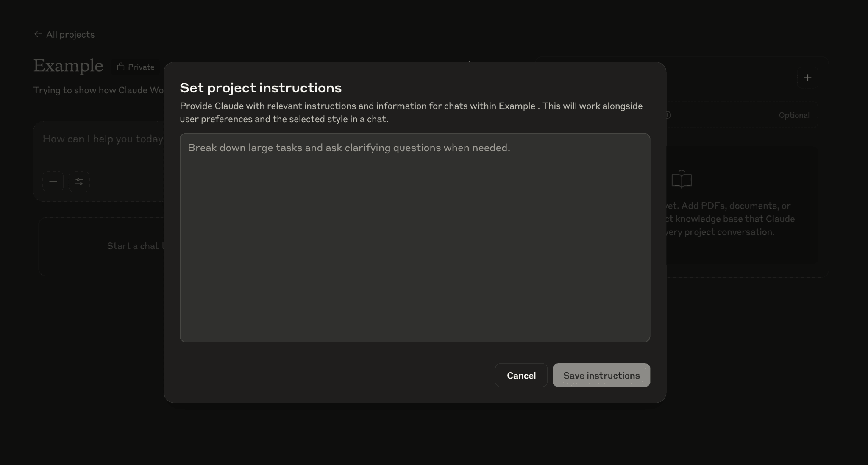Click the Example project title
Screen dimensions: 868x465
pos(68,66)
